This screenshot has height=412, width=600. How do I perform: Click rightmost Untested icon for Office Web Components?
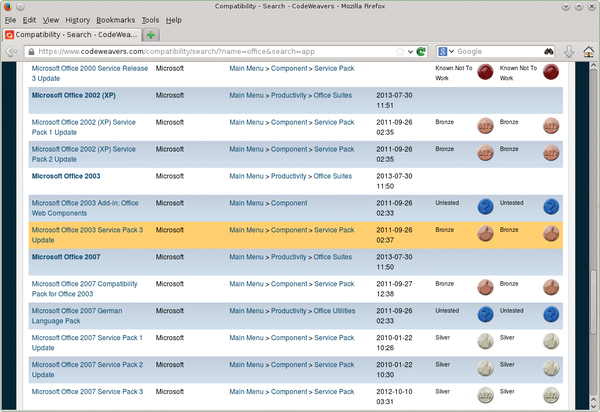[551, 207]
